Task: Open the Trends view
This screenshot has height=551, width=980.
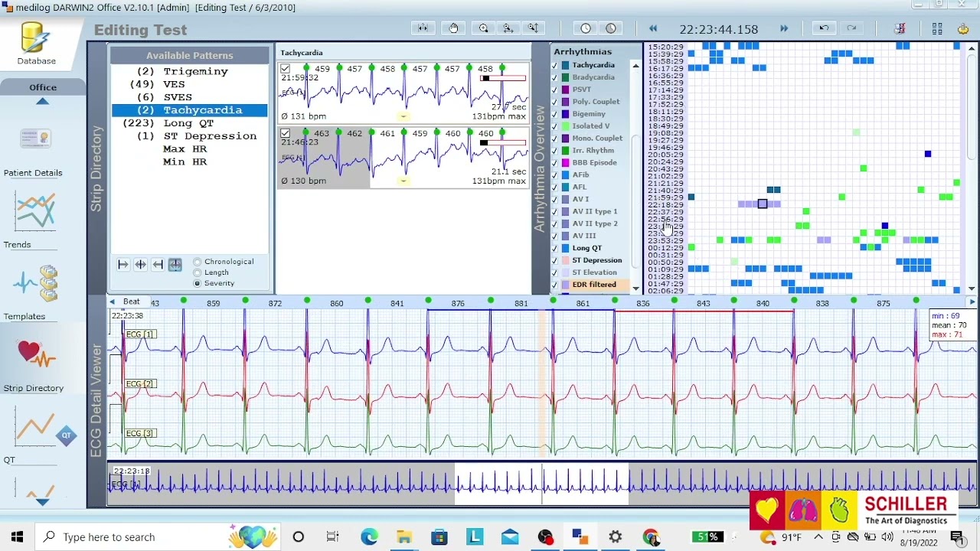Action: pyautogui.click(x=34, y=221)
